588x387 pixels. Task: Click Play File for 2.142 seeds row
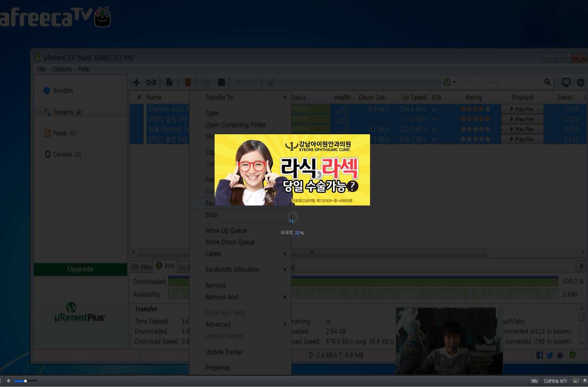[x=522, y=139]
